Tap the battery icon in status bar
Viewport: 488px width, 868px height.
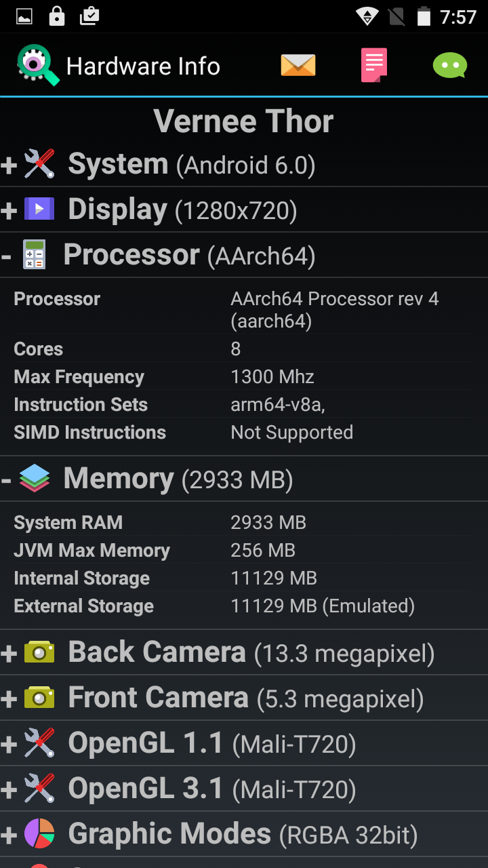(x=424, y=16)
